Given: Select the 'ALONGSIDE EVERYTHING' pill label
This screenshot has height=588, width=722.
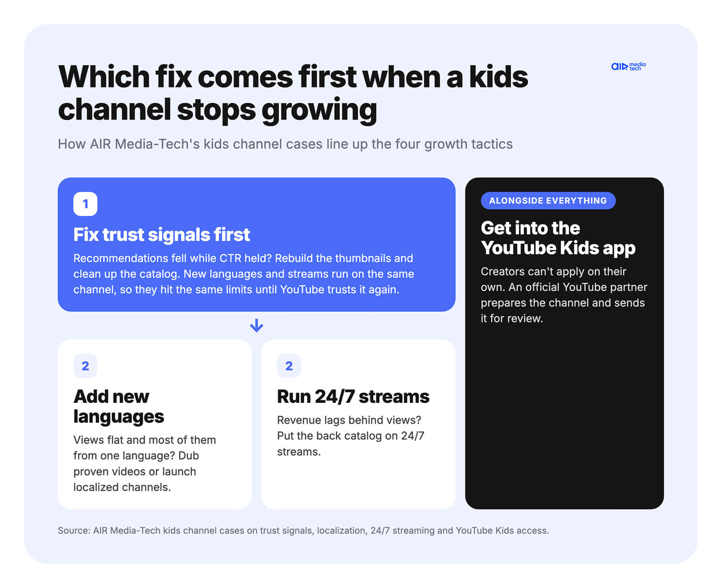Looking at the screenshot, I should point(548,200).
